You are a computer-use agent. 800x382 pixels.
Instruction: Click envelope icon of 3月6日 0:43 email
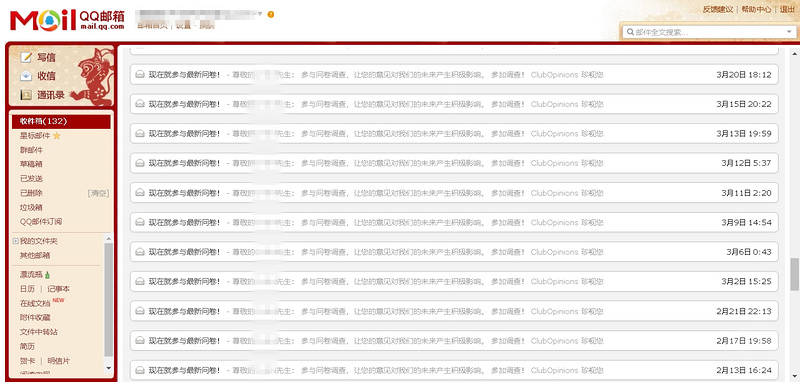(139, 252)
